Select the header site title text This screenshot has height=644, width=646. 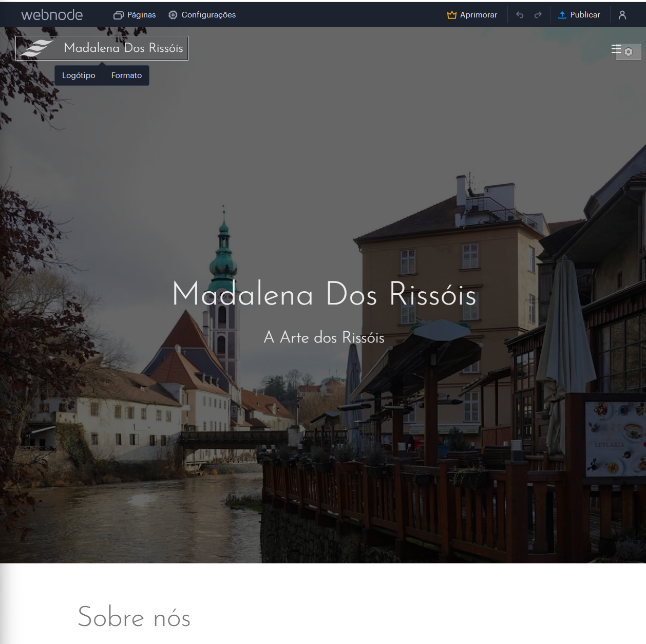coord(123,48)
